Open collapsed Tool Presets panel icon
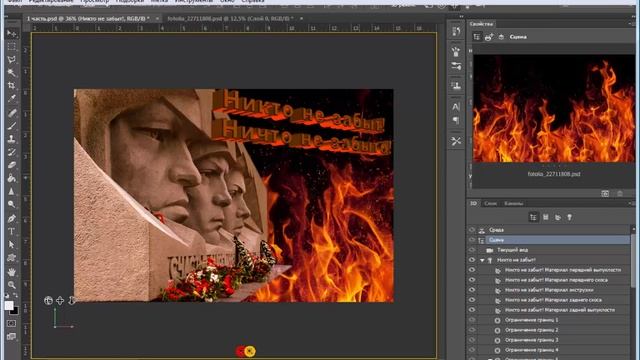The image size is (640, 360). click(x=456, y=141)
